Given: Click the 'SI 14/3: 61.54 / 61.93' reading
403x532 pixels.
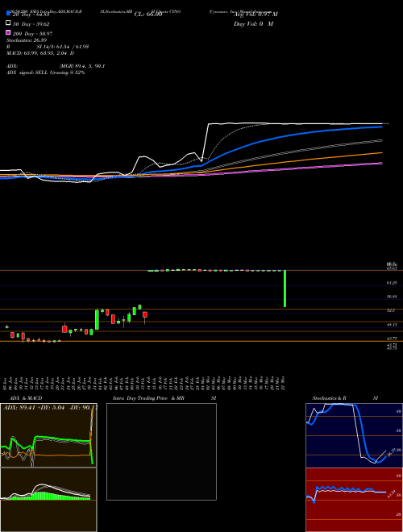Looking at the screenshot, I should coord(64,47).
